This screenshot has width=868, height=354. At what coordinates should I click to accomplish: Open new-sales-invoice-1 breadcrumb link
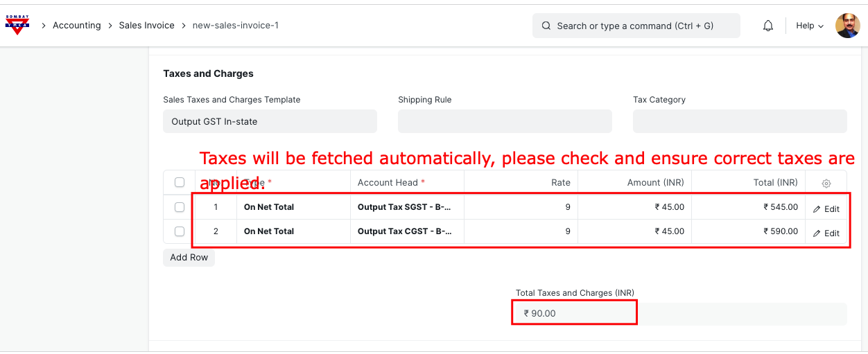235,26
